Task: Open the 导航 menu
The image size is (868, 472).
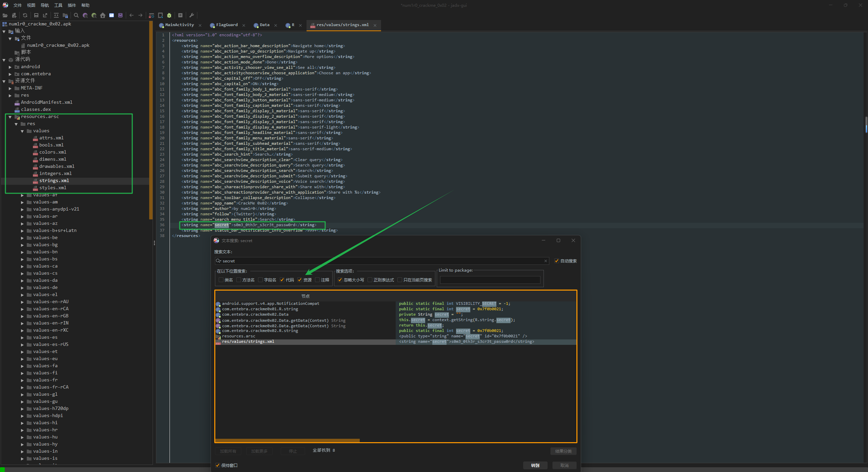Action: point(44,5)
